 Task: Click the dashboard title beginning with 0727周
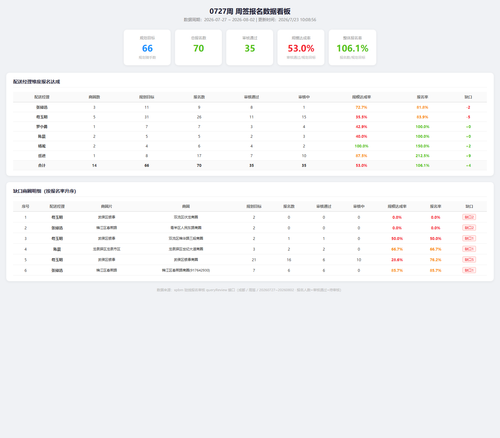pyautogui.click(x=250, y=11)
